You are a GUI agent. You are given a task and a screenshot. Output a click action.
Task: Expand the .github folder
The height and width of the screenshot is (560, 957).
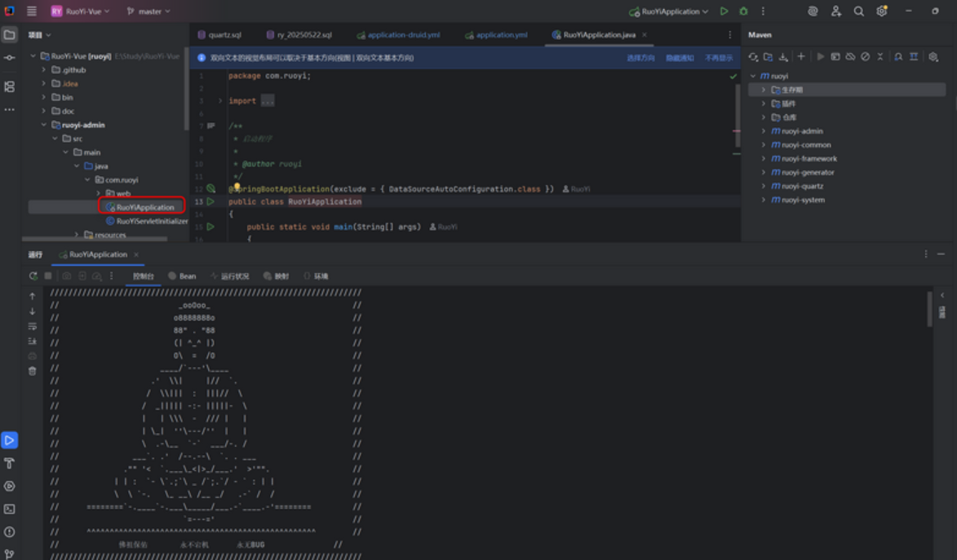pos(44,69)
